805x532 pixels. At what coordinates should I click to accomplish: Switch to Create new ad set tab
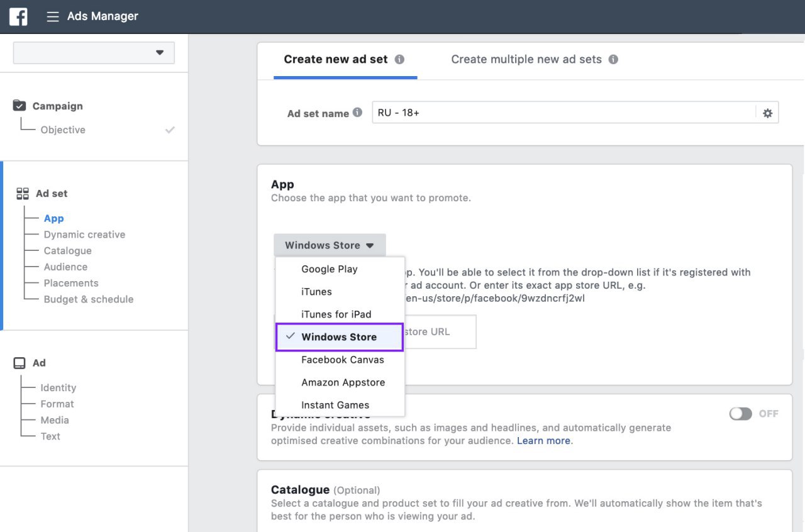(x=345, y=60)
